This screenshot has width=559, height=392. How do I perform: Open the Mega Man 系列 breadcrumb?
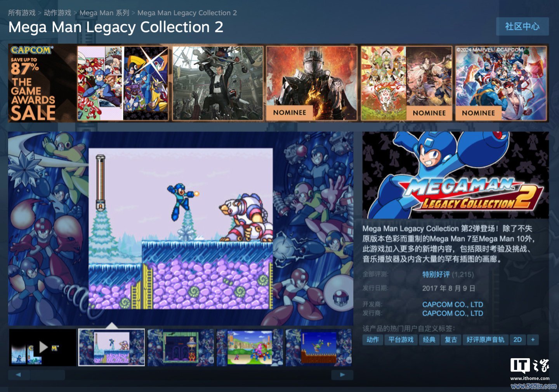pos(104,13)
